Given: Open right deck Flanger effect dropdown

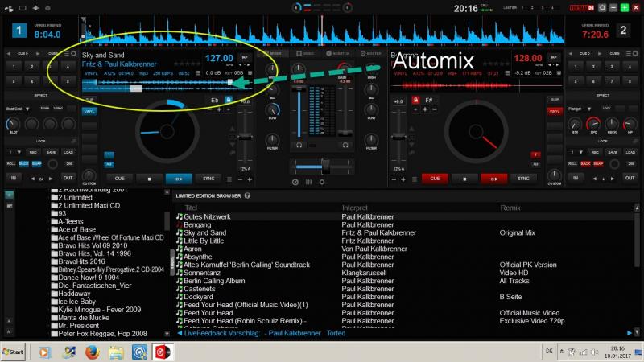Looking at the screenshot, I should click(x=589, y=109).
